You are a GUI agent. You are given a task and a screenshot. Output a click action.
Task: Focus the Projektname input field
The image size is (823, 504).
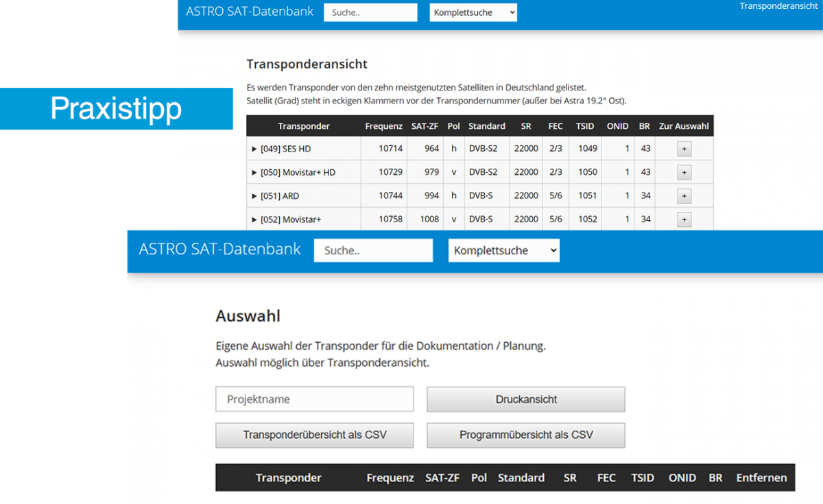click(x=315, y=399)
